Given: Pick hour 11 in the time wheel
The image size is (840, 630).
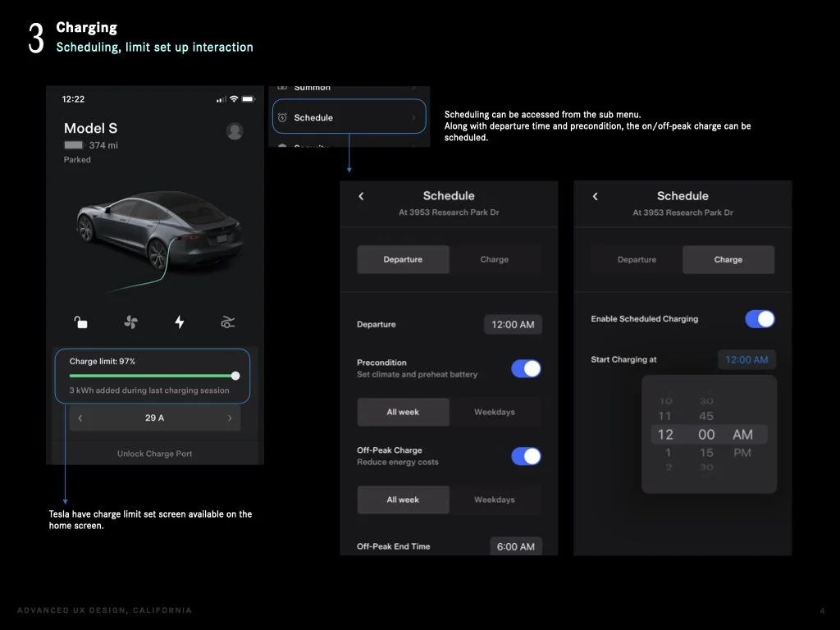Looking at the screenshot, I should pos(664,416).
